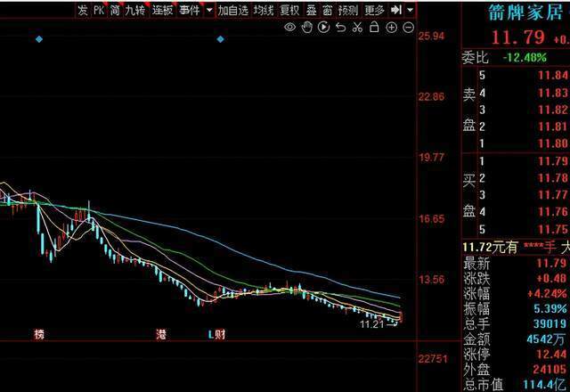Image resolution: width=570 pixels, height=392 pixels.
Task: Toggle the eye visibility icon above the chart
Action: [x=289, y=28]
